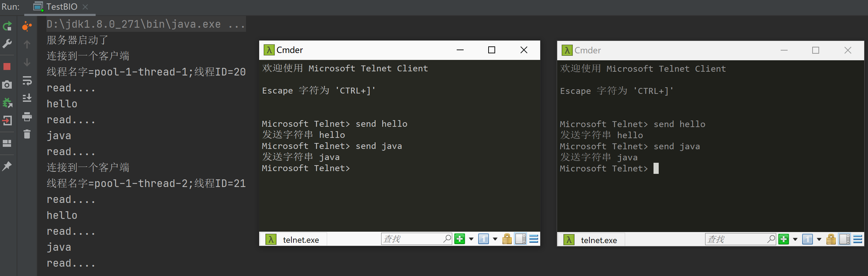Click the print icon in console toolbar

[x=27, y=117]
